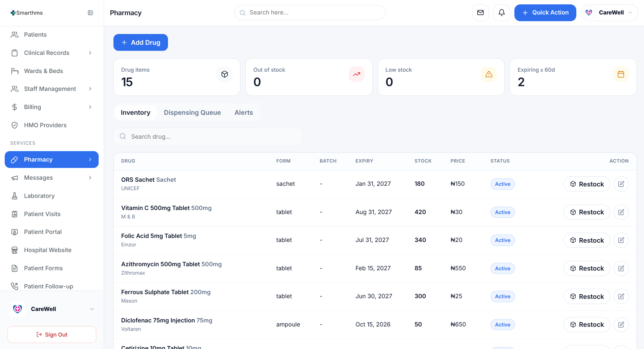Open the mail inbox icon

point(480,13)
